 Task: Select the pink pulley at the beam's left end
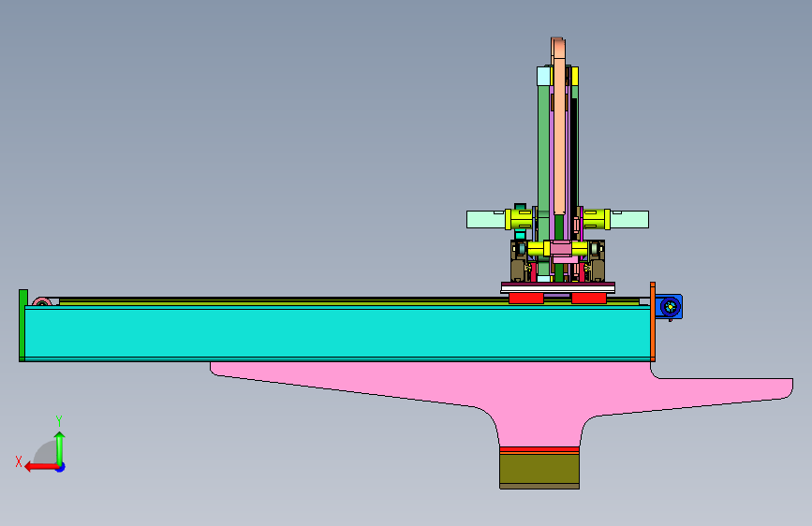click(41, 301)
